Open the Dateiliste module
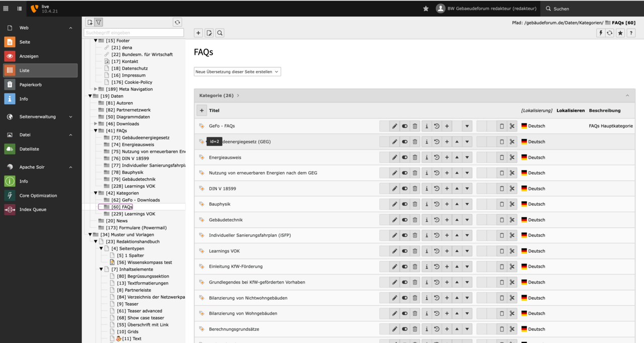The height and width of the screenshot is (343, 644). (x=40, y=149)
